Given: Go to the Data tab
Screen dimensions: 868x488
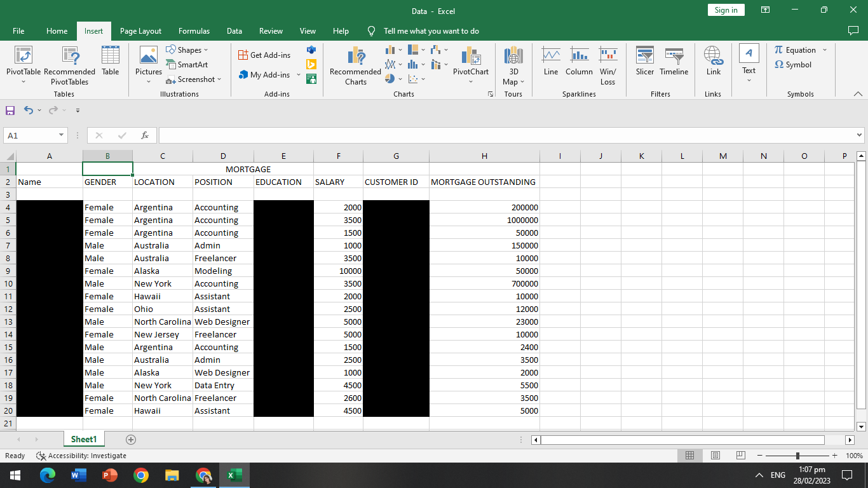Looking at the screenshot, I should tap(234, 30).
